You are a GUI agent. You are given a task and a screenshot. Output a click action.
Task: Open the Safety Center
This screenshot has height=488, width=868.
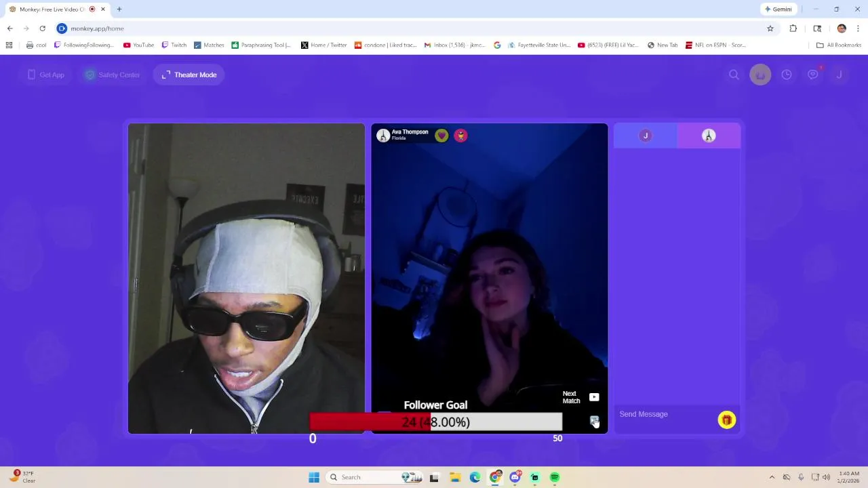tap(112, 75)
